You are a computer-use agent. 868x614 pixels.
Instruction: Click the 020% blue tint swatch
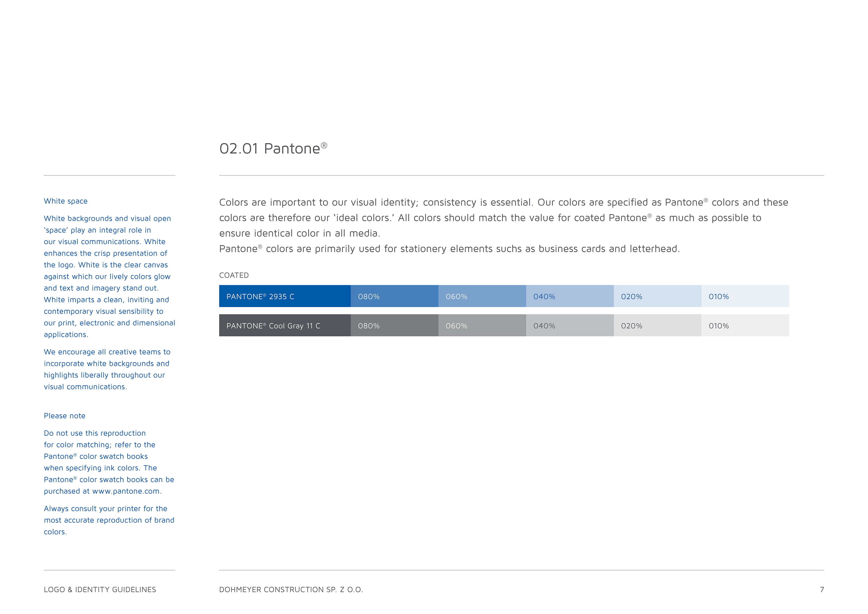pyautogui.click(x=658, y=296)
